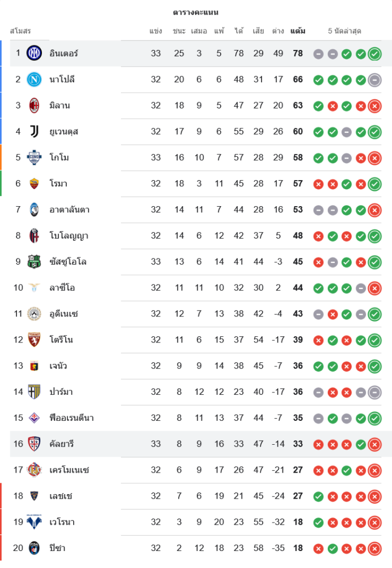Click the ตารางคะแนน title

(196, 12)
